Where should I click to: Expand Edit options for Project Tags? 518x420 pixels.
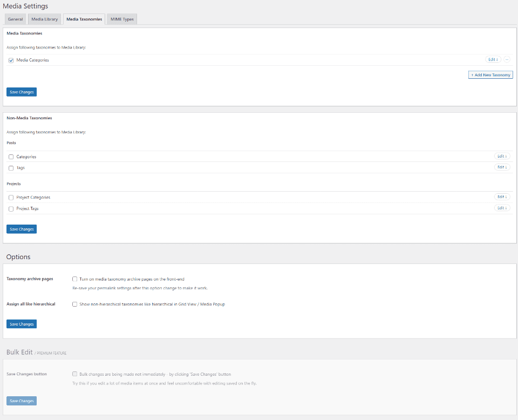(x=502, y=208)
